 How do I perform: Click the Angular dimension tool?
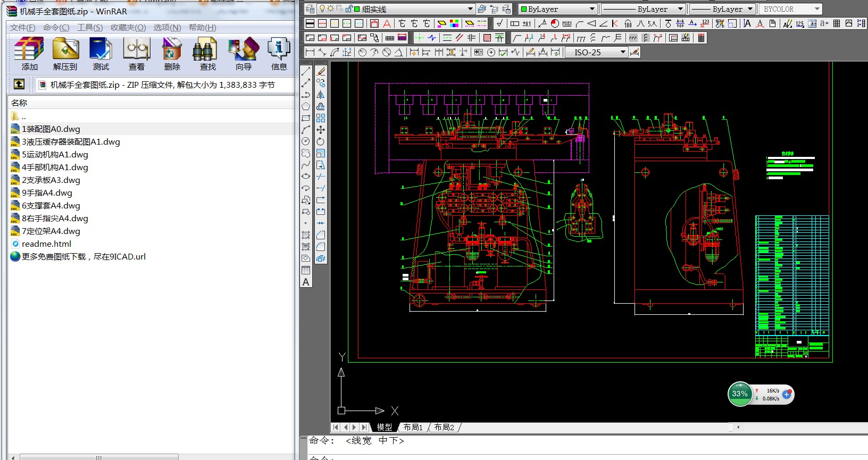[399, 52]
